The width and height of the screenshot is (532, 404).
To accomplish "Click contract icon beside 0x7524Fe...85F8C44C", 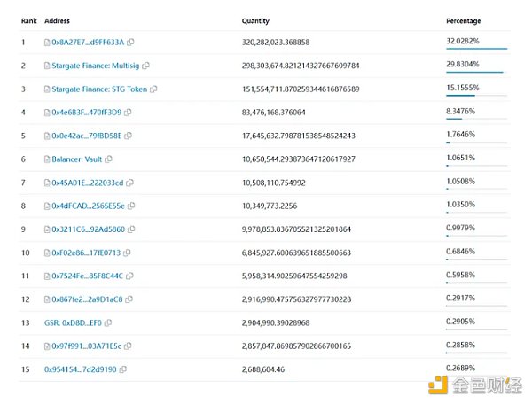I will coord(47,276).
